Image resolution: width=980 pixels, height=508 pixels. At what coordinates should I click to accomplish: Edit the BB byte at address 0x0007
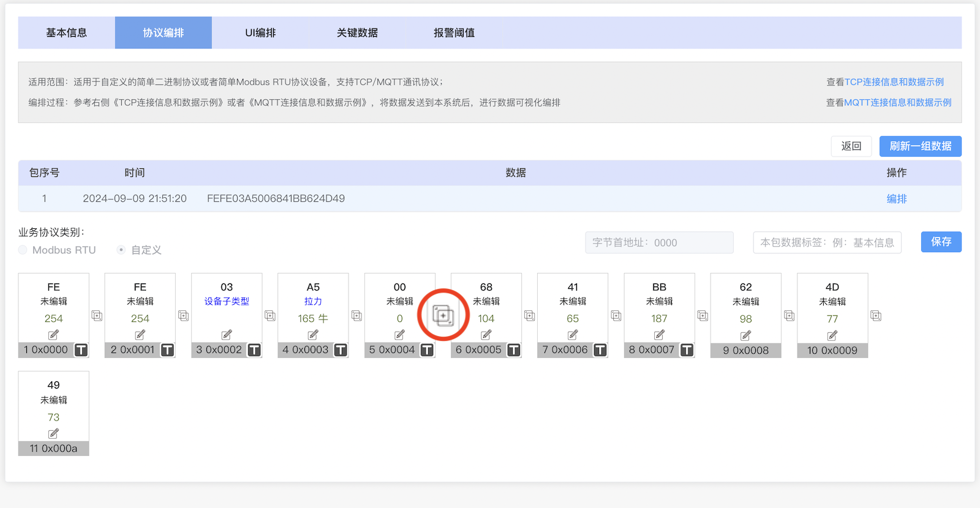pyautogui.click(x=659, y=335)
